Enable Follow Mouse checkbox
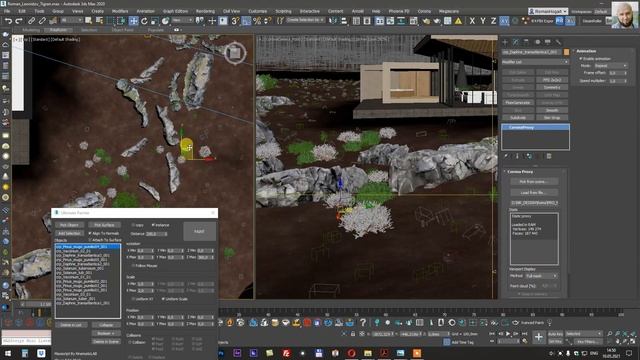 [133, 266]
